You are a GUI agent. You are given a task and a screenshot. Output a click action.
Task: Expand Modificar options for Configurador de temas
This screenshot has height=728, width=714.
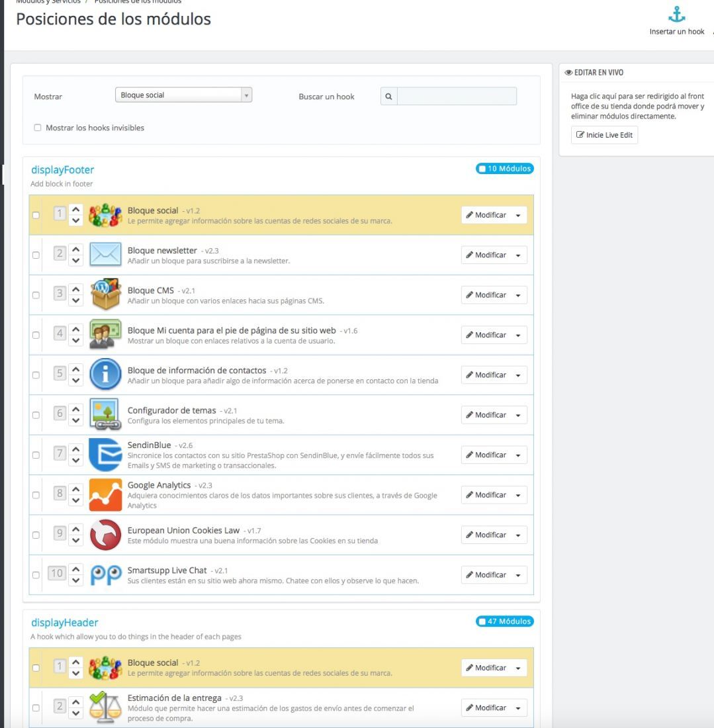coord(519,414)
